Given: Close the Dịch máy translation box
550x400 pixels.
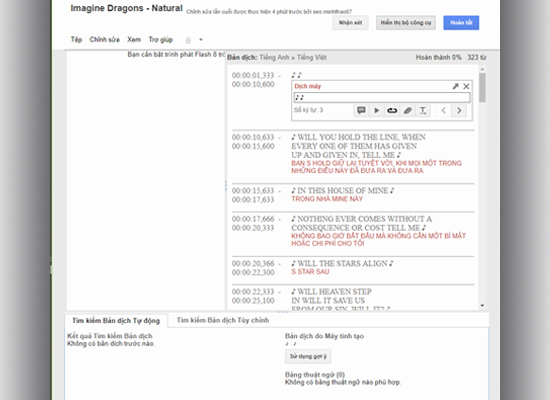Looking at the screenshot, I should (466, 86).
